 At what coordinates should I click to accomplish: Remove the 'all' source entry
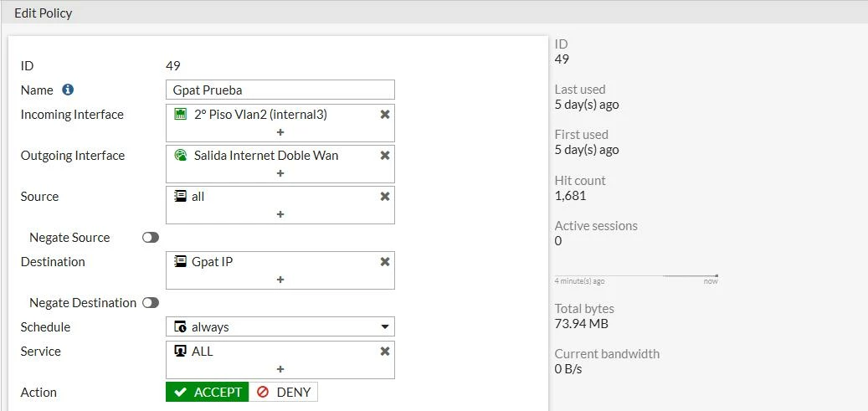(385, 197)
